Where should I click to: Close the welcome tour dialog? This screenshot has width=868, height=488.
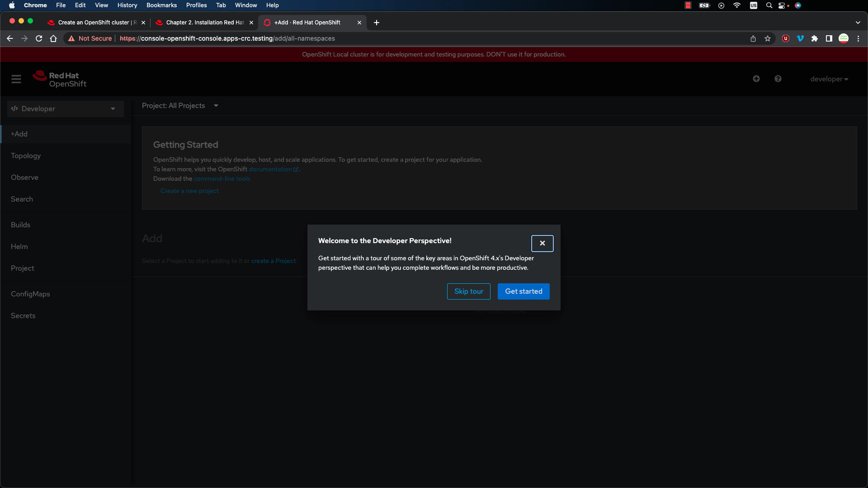tap(542, 243)
